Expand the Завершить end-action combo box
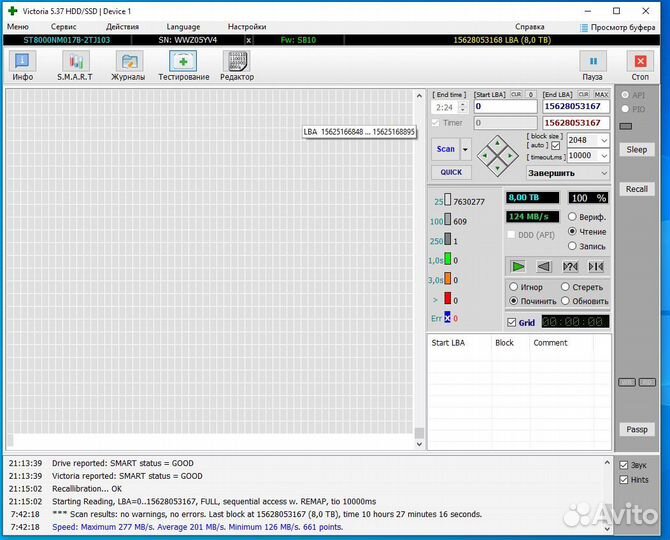This screenshot has width=670, height=540. point(604,172)
